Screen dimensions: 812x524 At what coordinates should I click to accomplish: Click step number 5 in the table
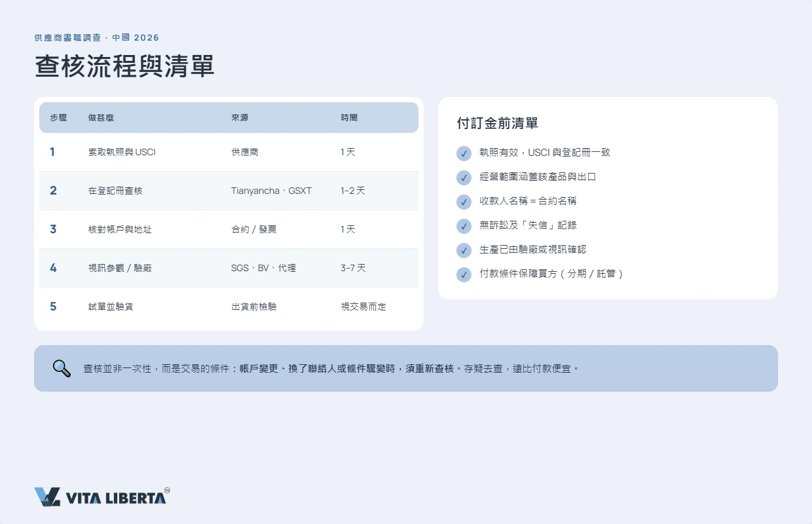coord(53,307)
